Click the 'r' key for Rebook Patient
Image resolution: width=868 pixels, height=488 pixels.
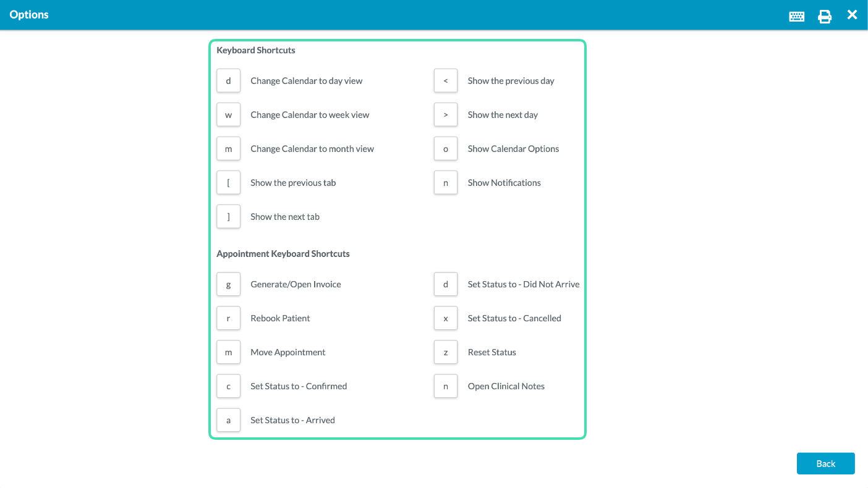tap(228, 318)
